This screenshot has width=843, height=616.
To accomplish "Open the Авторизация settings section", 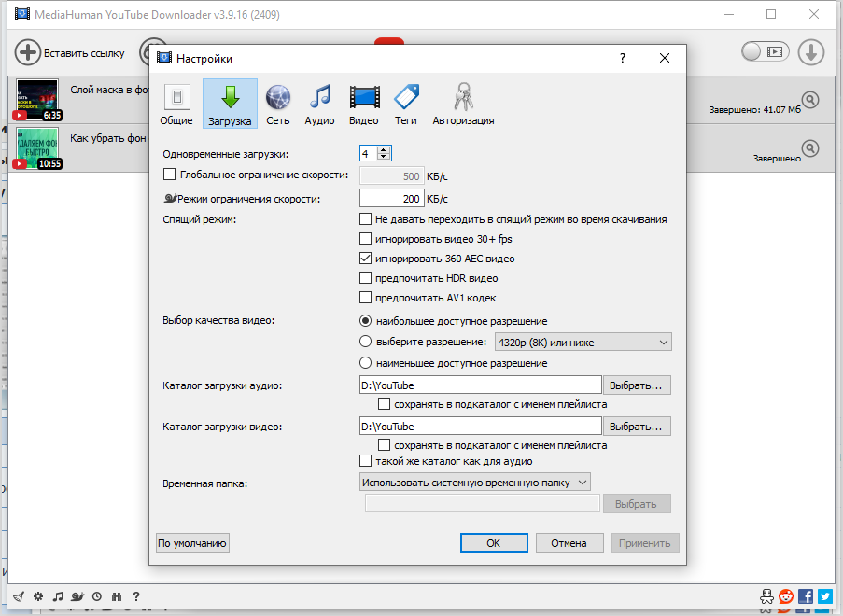I will [x=463, y=104].
